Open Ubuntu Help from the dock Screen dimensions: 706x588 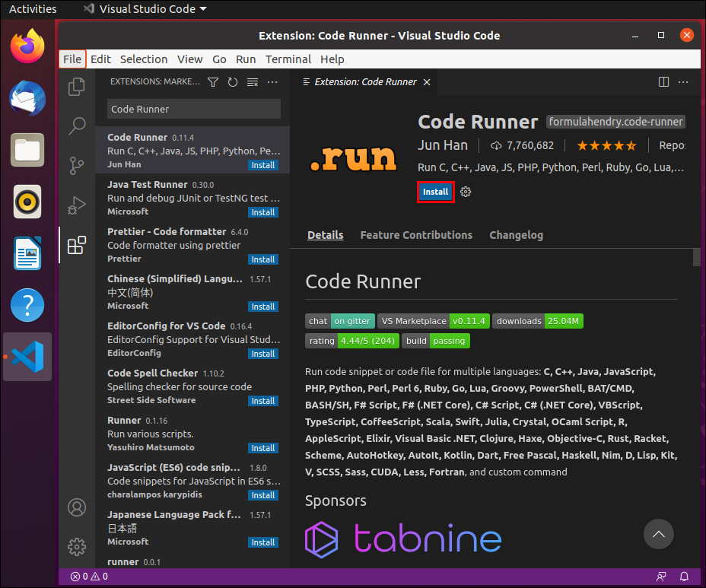coord(27,305)
